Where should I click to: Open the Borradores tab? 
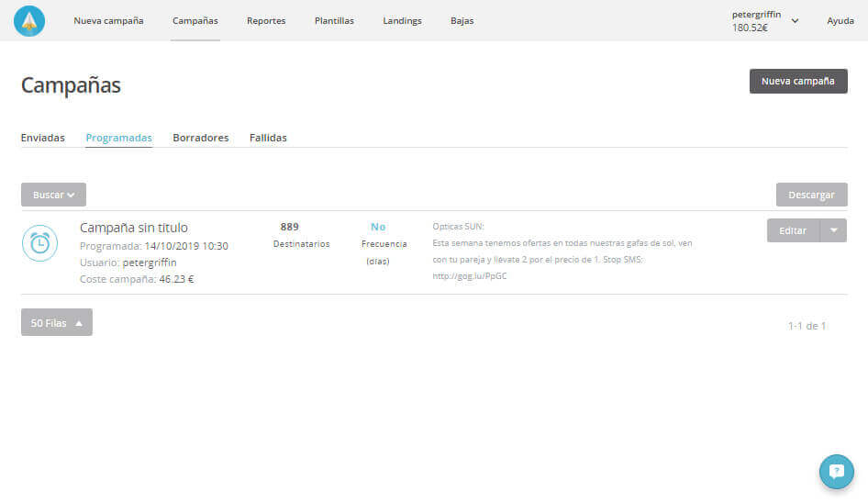click(x=200, y=138)
